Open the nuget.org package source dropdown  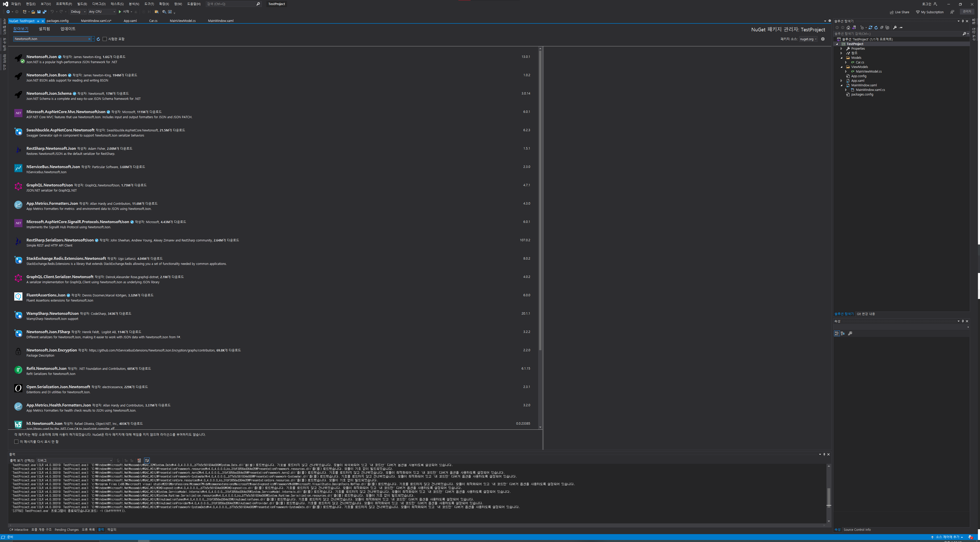pos(808,39)
